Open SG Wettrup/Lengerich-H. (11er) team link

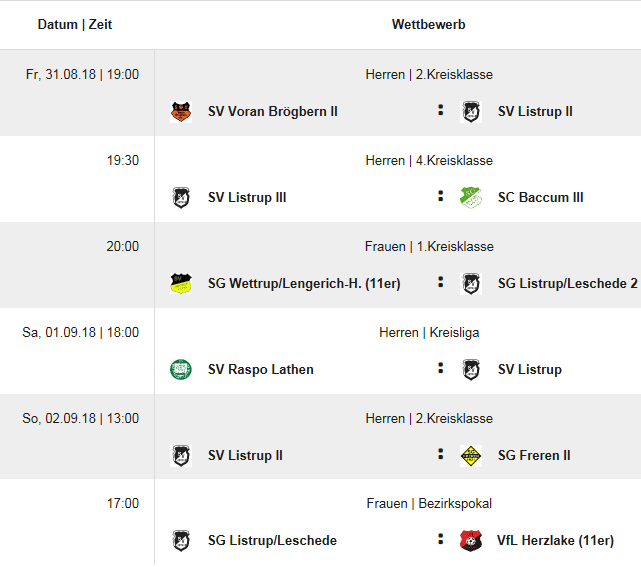point(304,283)
